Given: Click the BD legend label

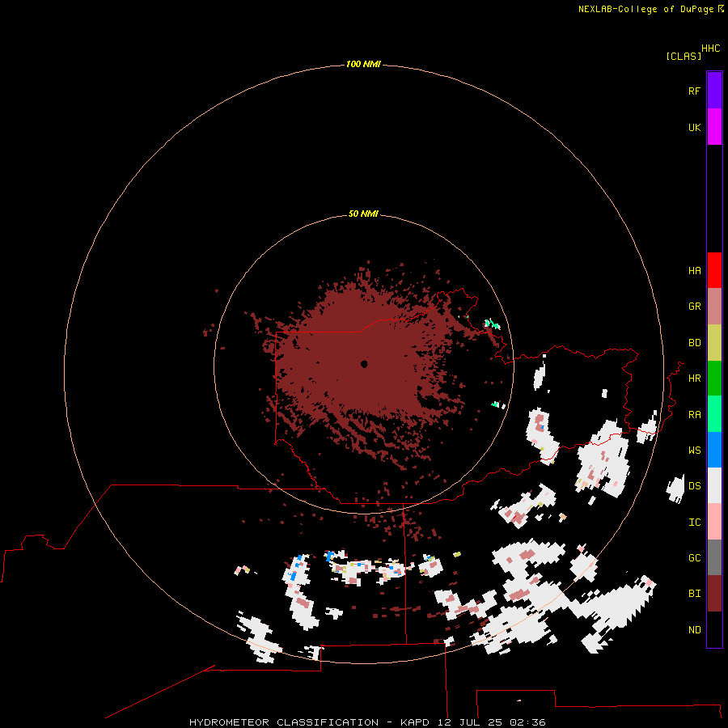Looking at the screenshot, I should (694, 343).
